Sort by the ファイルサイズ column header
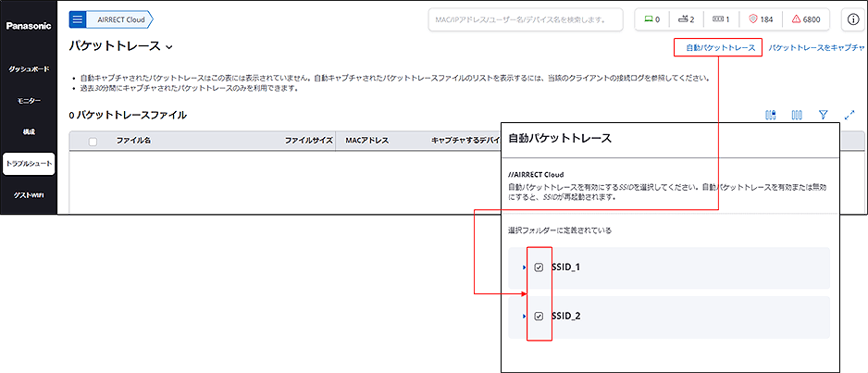 [308, 141]
